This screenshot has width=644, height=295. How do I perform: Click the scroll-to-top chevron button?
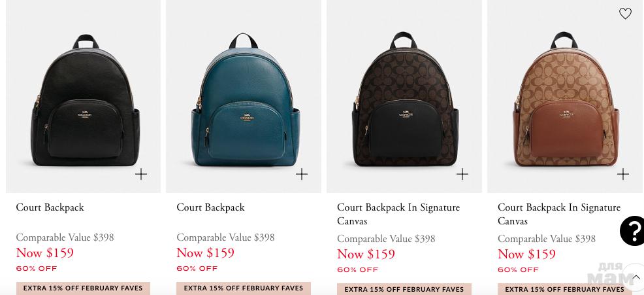pos(635,277)
